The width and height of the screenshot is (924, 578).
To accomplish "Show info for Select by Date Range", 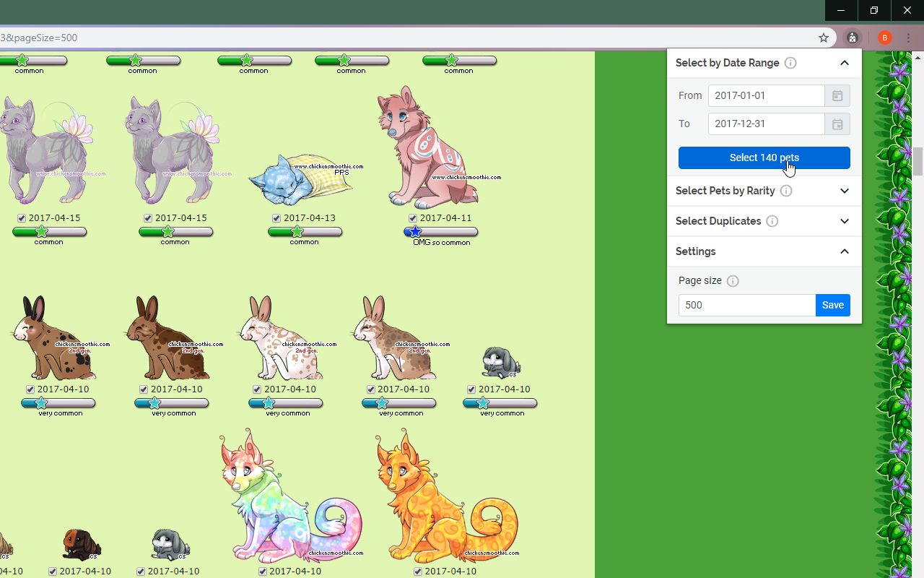I will click(x=790, y=63).
